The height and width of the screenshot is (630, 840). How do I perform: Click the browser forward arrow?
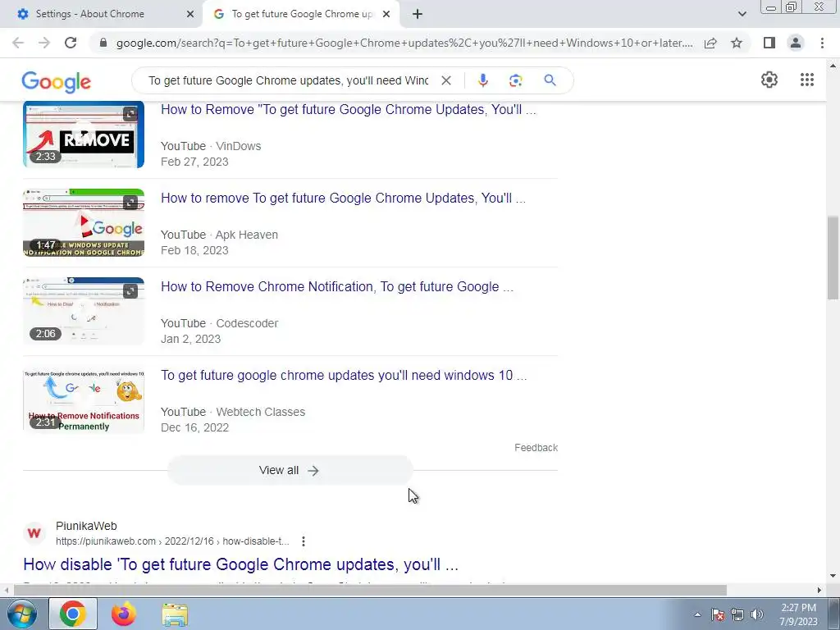click(x=44, y=43)
